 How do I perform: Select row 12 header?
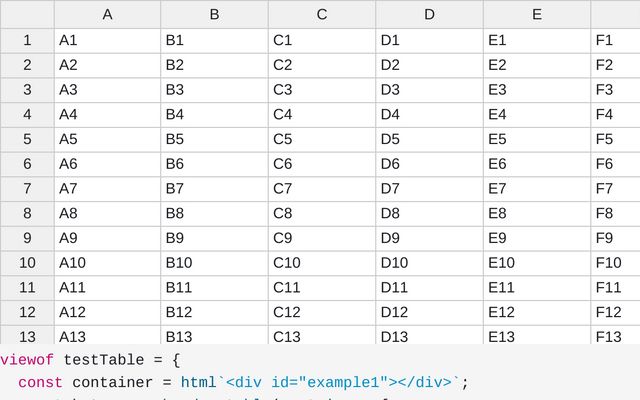point(27,312)
